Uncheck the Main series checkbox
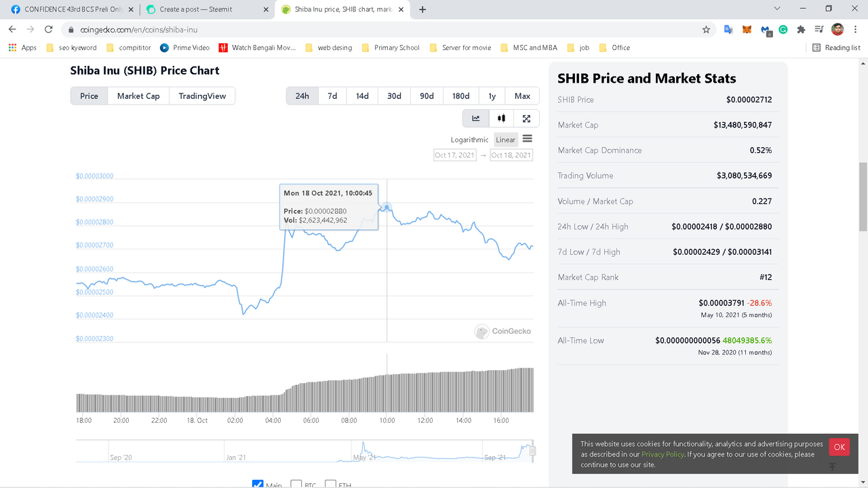This screenshot has width=868, height=488. 258,484
